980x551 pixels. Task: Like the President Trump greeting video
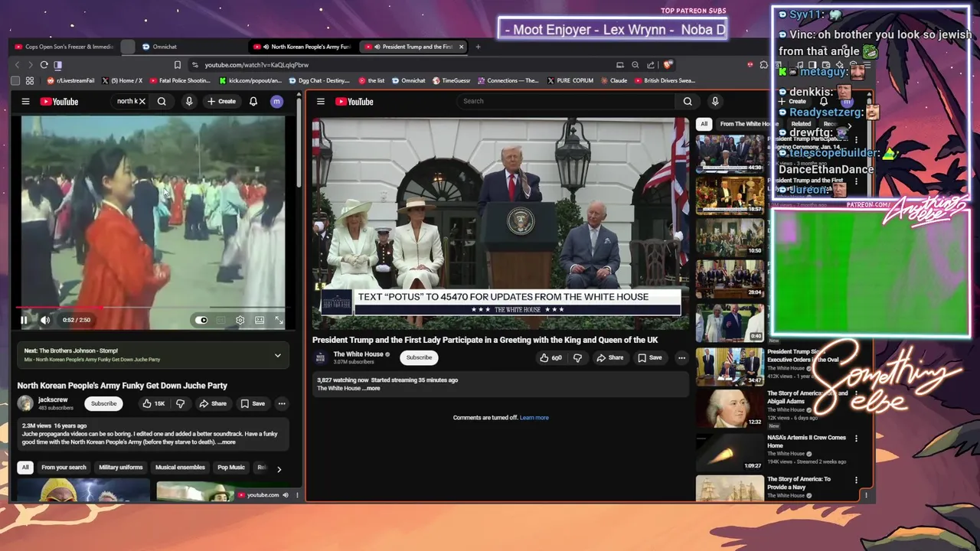pyautogui.click(x=550, y=357)
